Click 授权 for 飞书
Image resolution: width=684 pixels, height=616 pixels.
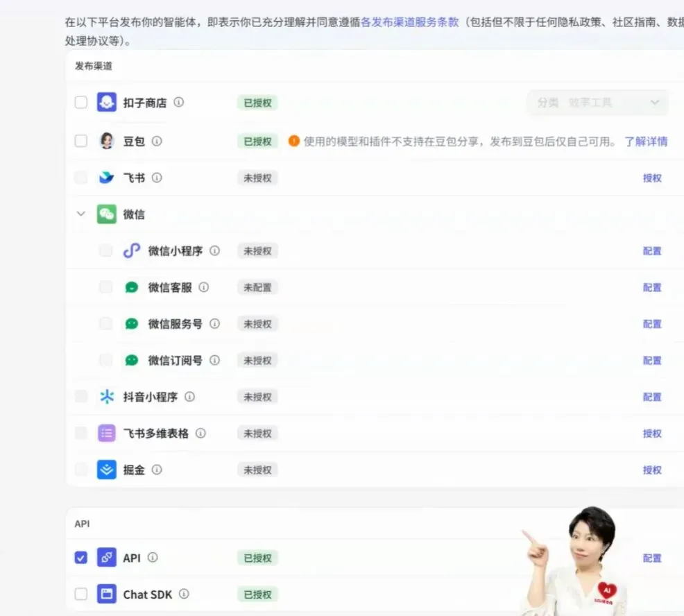click(x=652, y=178)
